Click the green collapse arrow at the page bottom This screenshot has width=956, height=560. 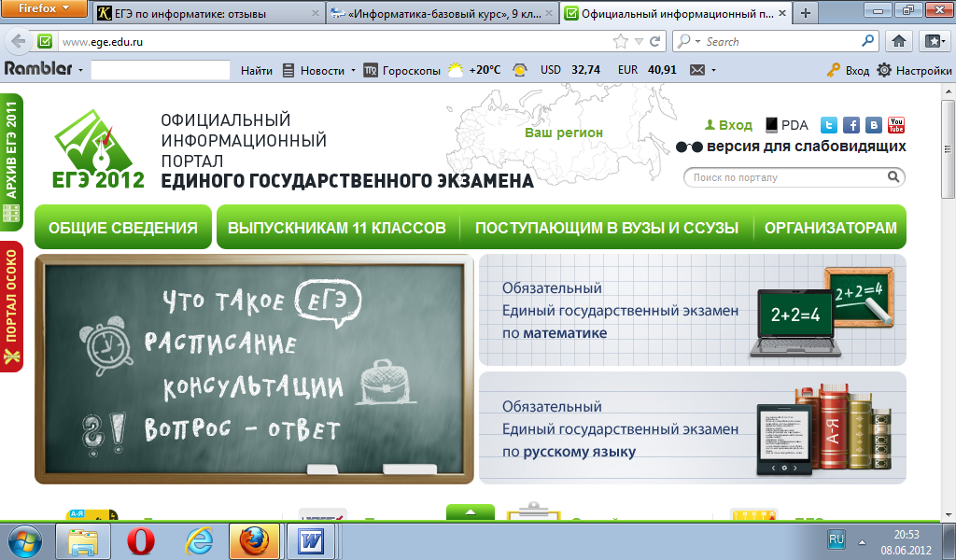[x=471, y=512]
